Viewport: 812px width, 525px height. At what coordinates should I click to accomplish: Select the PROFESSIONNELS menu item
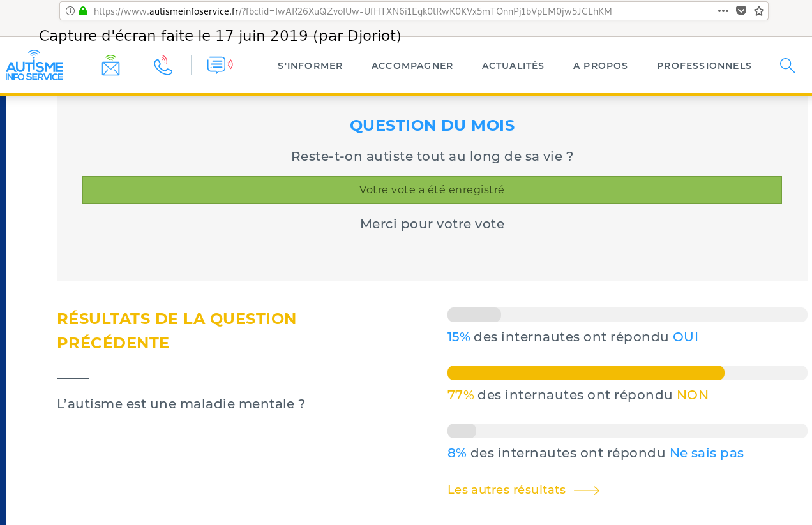[704, 66]
